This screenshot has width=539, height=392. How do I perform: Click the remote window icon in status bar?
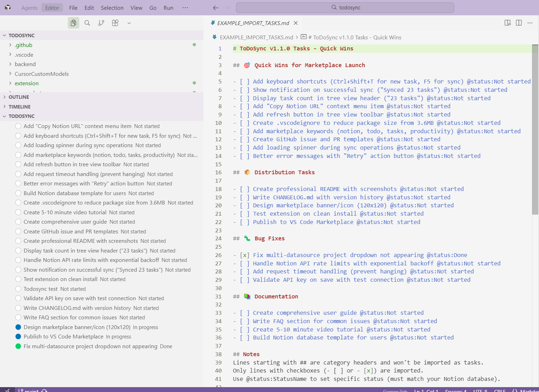click(x=7, y=390)
